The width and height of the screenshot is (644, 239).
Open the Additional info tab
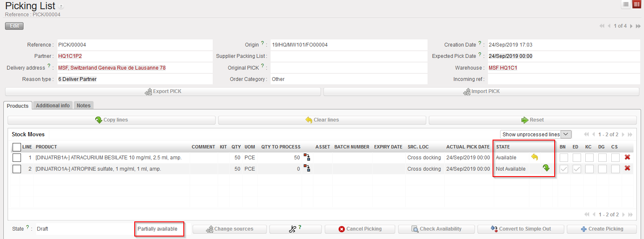tap(53, 106)
